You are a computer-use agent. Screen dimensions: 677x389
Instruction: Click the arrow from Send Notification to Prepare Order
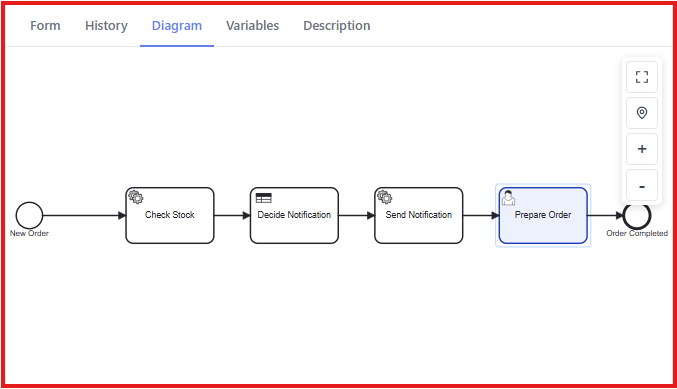[x=481, y=215]
